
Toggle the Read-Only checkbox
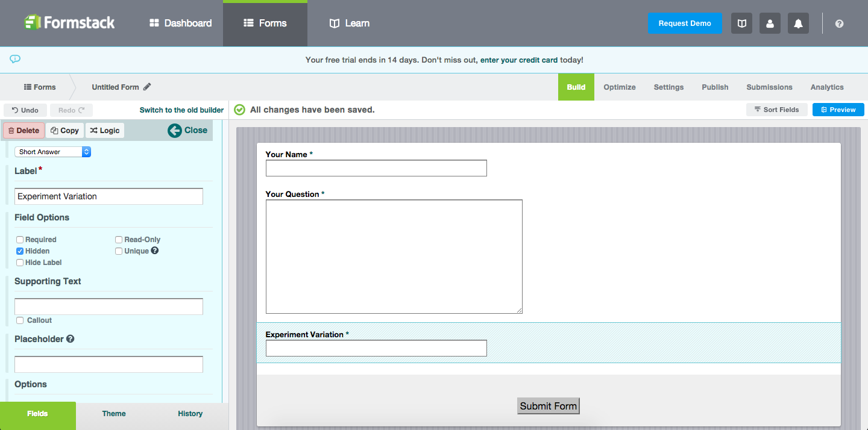point(119,240)
